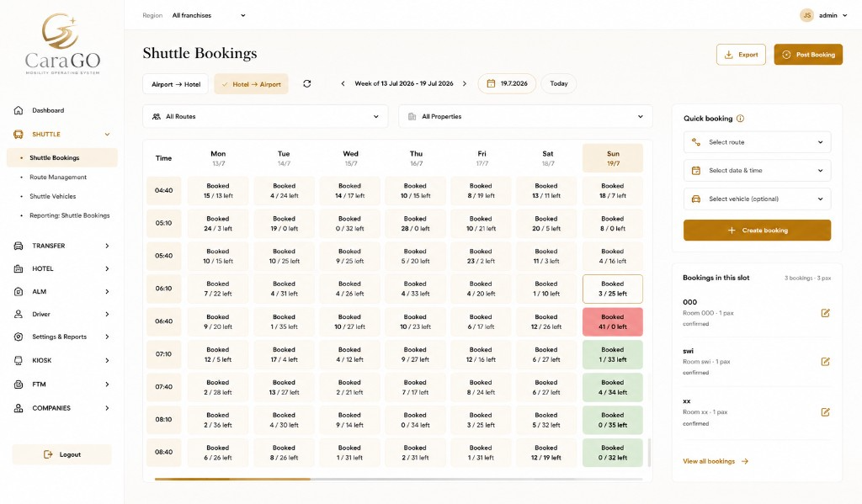Image resolution: width=862 pixels, height=504 pixels.
Task: Expand the Driver menu chevron
Action: 107,315
